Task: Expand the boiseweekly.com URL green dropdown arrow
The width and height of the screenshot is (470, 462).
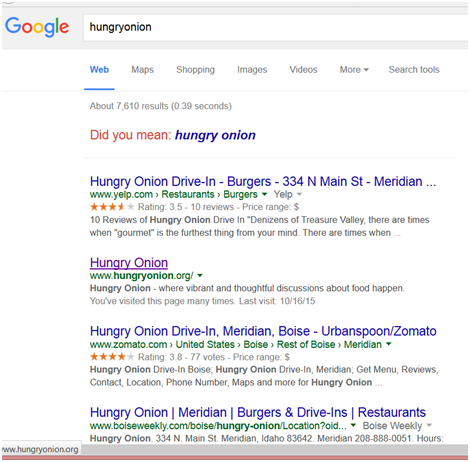Action: click(x=353, y=425)
